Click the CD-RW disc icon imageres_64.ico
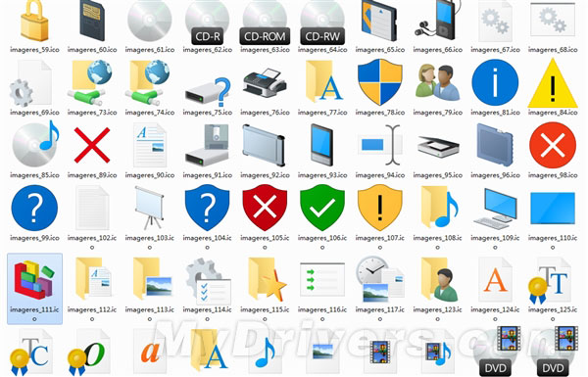Viewport: 588px width, 377px height. [322, 23]
